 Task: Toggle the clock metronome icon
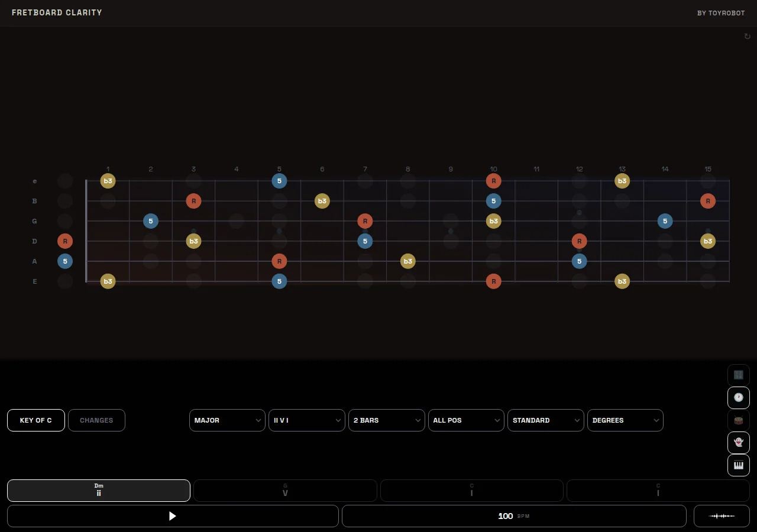pos(738,397)
